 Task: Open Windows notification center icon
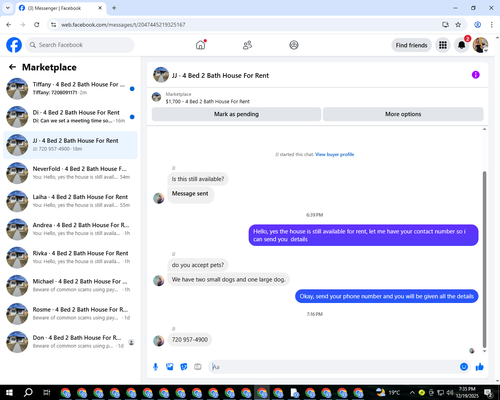tap(488, 393)
